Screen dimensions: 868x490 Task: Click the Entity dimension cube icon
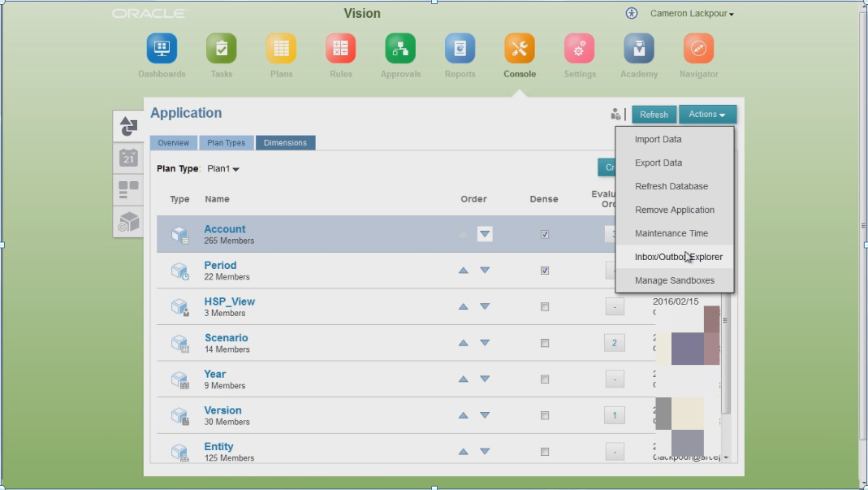point(180,452)
